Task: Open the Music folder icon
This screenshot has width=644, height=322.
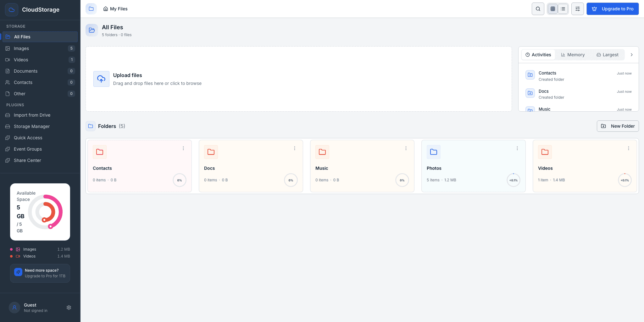Action: pyautogui.click(x=322, y=152)
